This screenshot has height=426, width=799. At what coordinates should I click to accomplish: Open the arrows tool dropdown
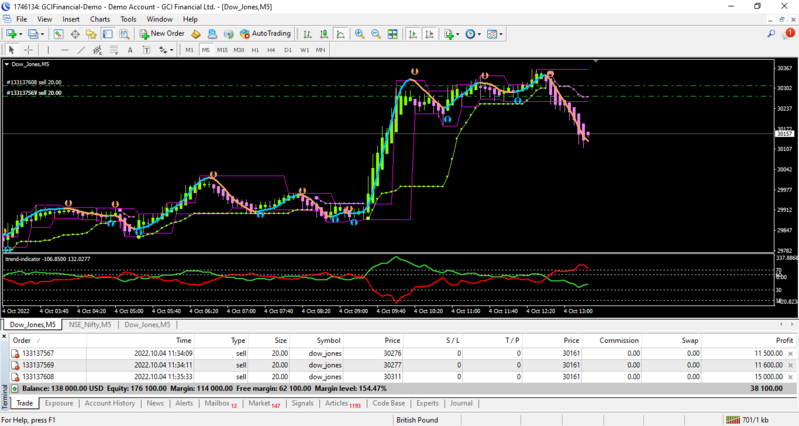point(173,49)
